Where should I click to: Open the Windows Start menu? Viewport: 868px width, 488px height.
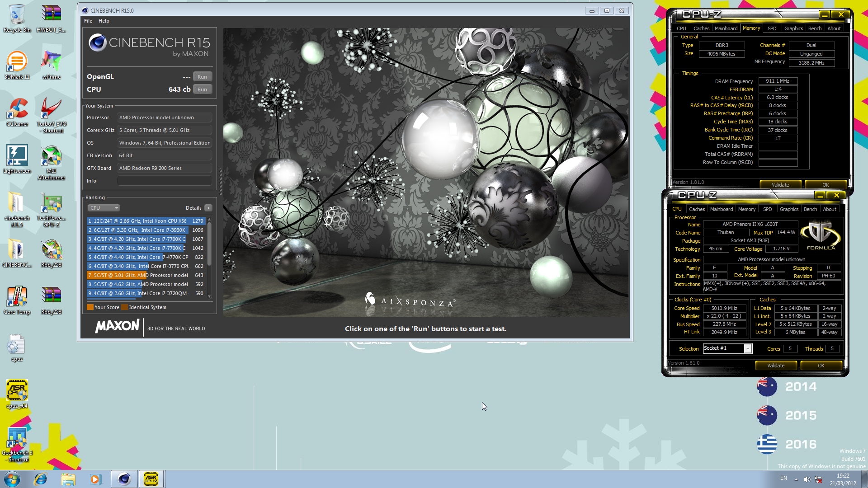click(12, 479)
